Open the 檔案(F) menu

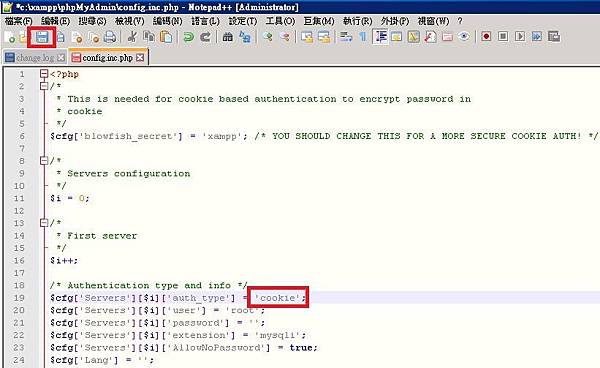tap(18, 21)
